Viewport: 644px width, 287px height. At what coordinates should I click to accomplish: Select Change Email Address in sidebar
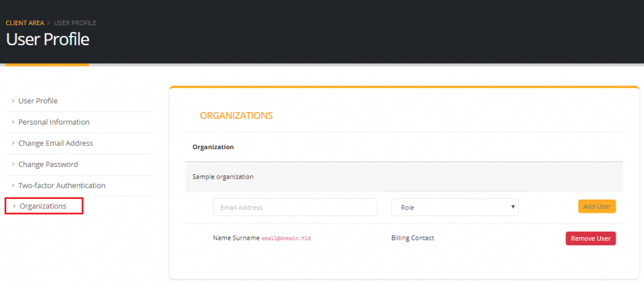[x=55, y=143]
